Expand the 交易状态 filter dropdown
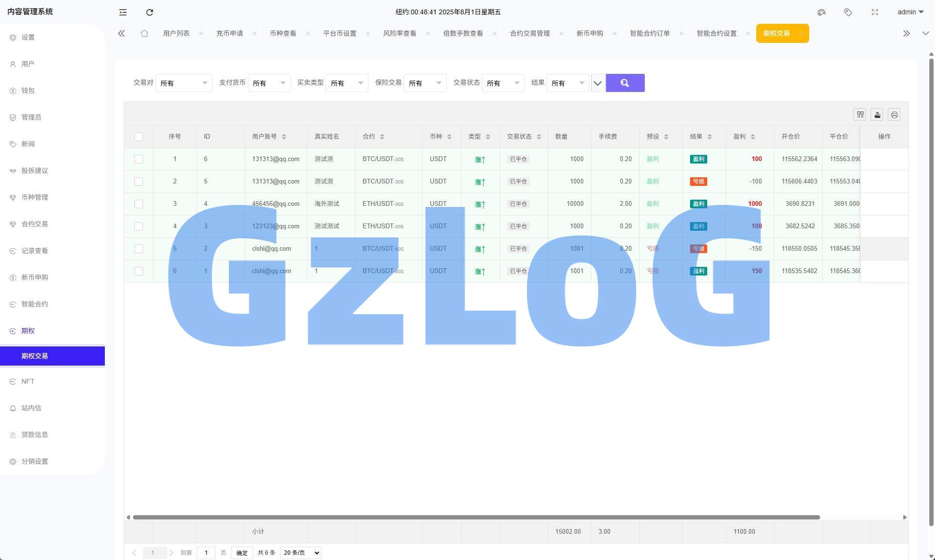 tap(503, 83)
